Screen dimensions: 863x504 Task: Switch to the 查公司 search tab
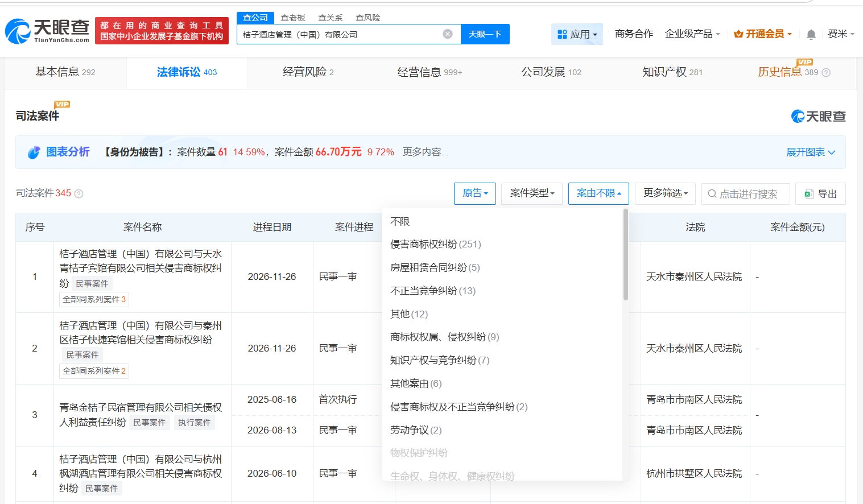[x=255, y=18]
